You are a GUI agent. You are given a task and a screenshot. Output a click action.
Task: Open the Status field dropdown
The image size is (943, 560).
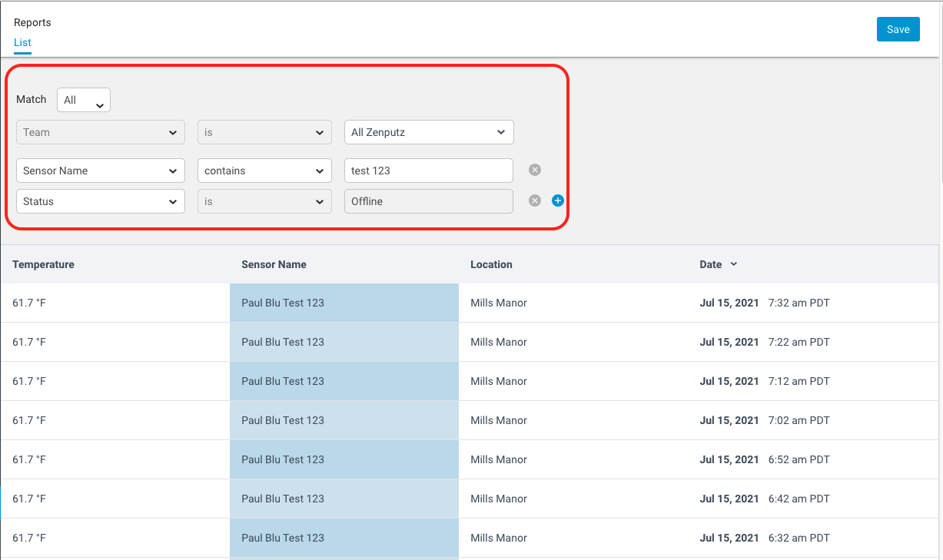click(x=101, y=201)
